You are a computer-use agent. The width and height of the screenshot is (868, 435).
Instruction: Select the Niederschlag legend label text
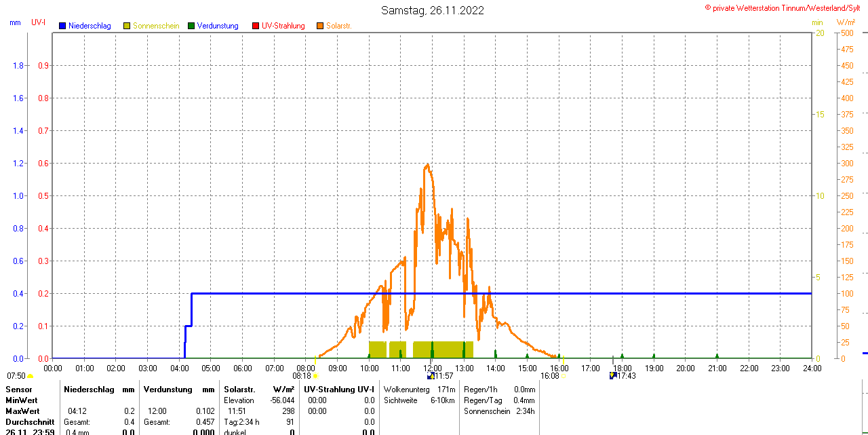(90, 26)
